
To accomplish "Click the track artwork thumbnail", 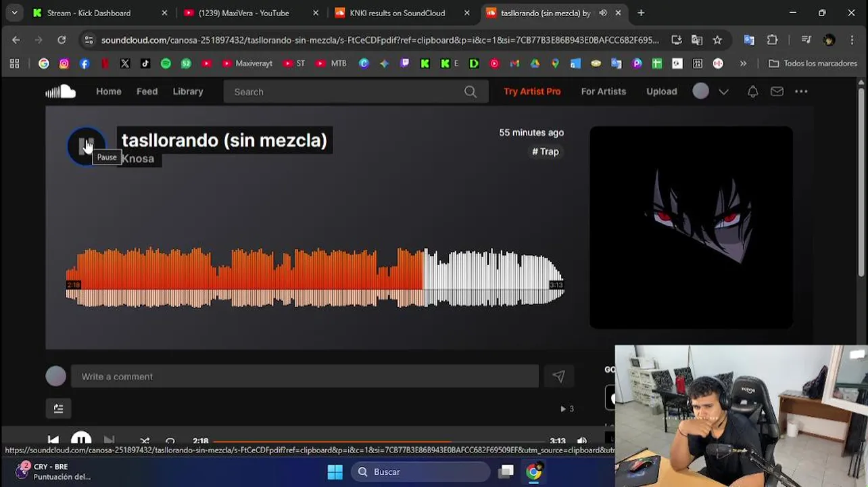I will (691, 227).
